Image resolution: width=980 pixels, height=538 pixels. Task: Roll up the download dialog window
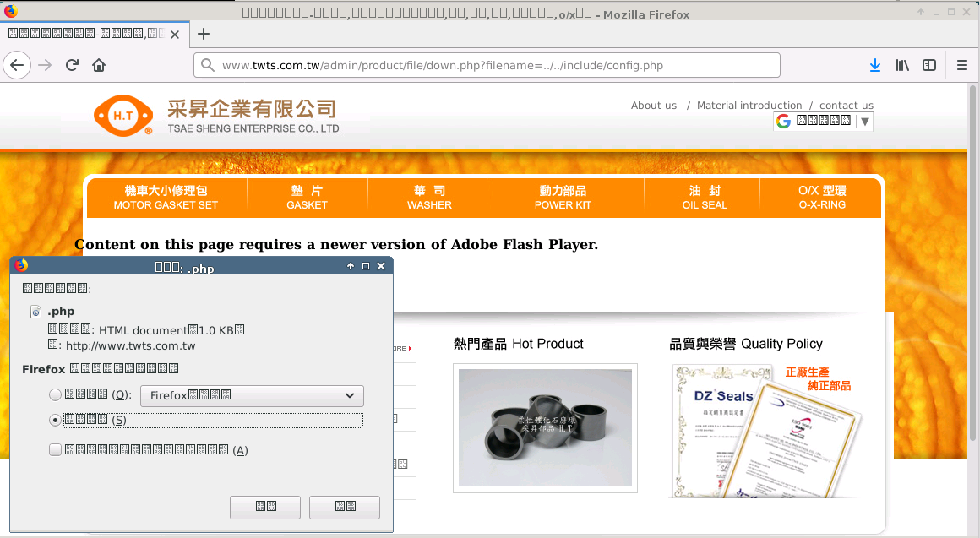pos(351,266)
